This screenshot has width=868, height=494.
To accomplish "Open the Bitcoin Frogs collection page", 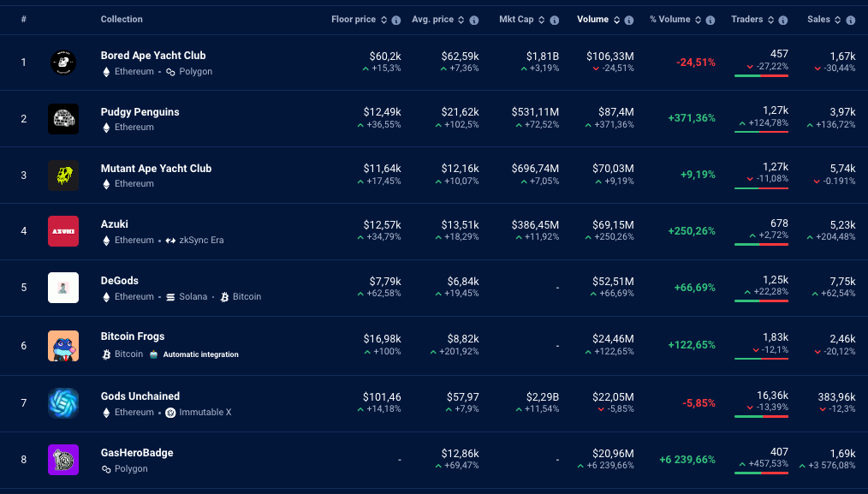I will pos(133,336).
